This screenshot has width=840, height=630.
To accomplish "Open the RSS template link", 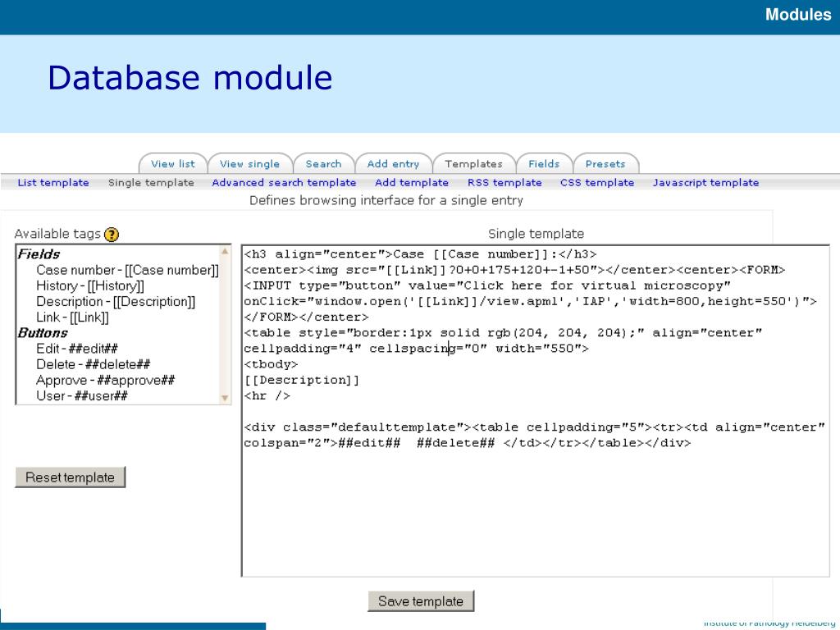I will tap(504, 183).
